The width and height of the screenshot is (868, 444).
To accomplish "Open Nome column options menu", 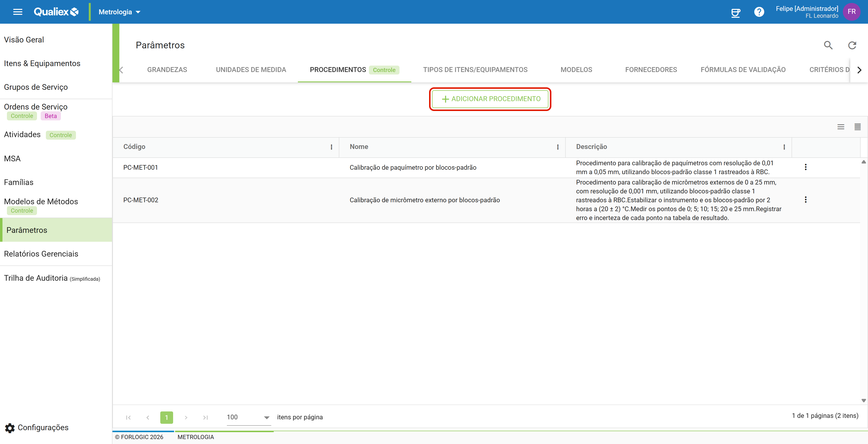I will 558,147.
